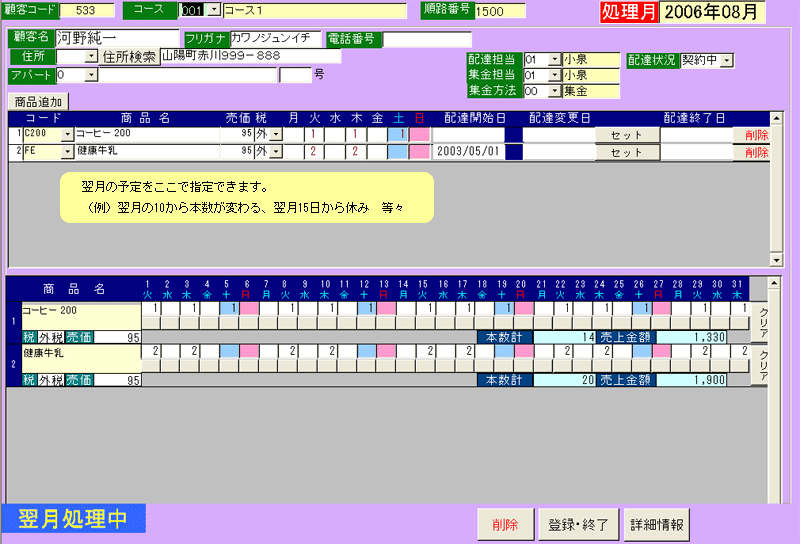800x544 pixels.
Task: Click the product list scroll down arrow
Action: point(776,259)
